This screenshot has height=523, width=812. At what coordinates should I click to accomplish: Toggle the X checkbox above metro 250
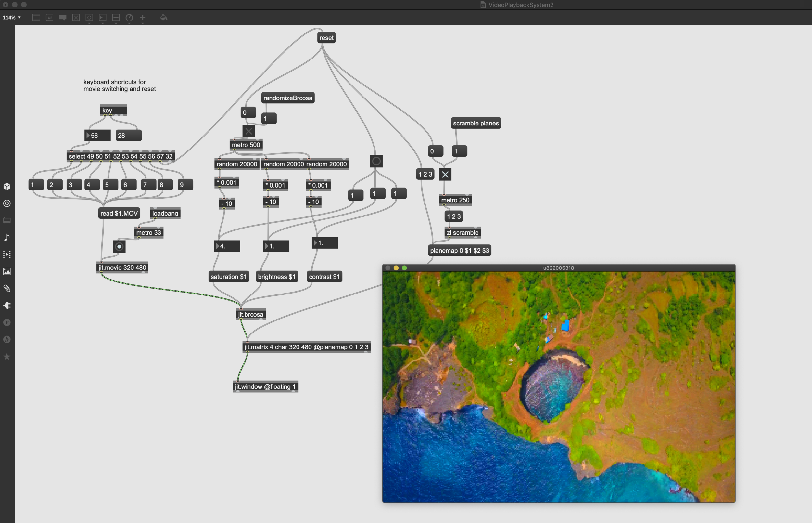click(x=445, y=174)
